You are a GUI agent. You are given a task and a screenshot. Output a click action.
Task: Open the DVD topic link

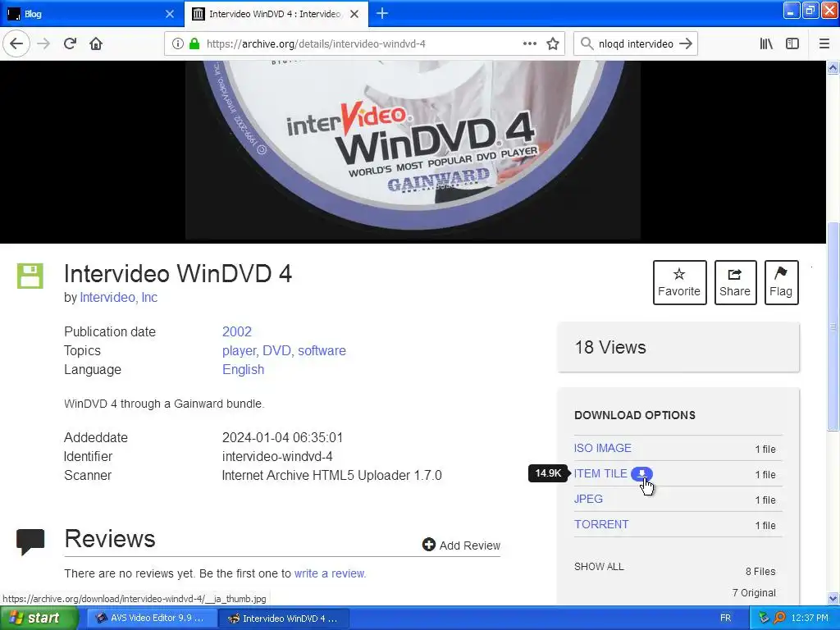277,351
